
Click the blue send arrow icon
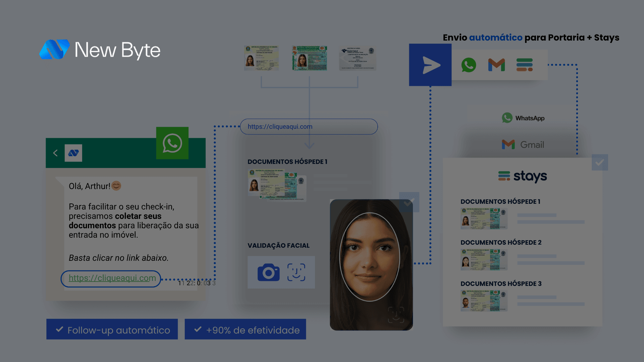(430, 65)
